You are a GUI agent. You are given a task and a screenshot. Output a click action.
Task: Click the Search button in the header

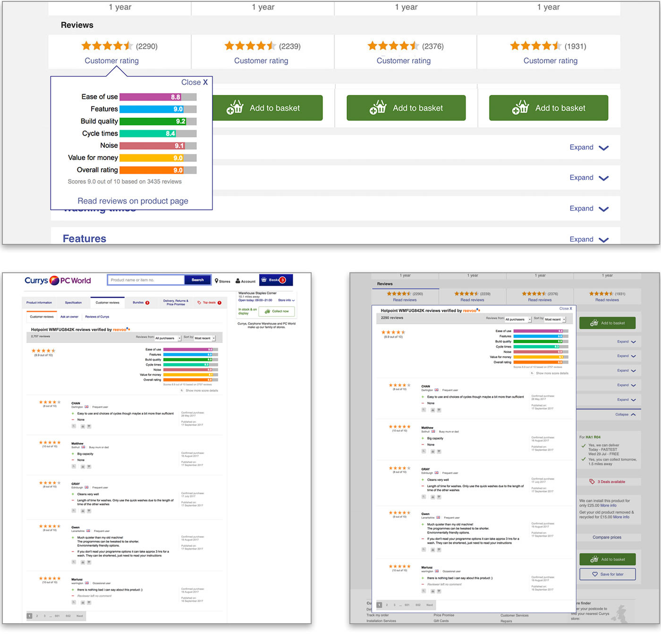tap(197, 280)
